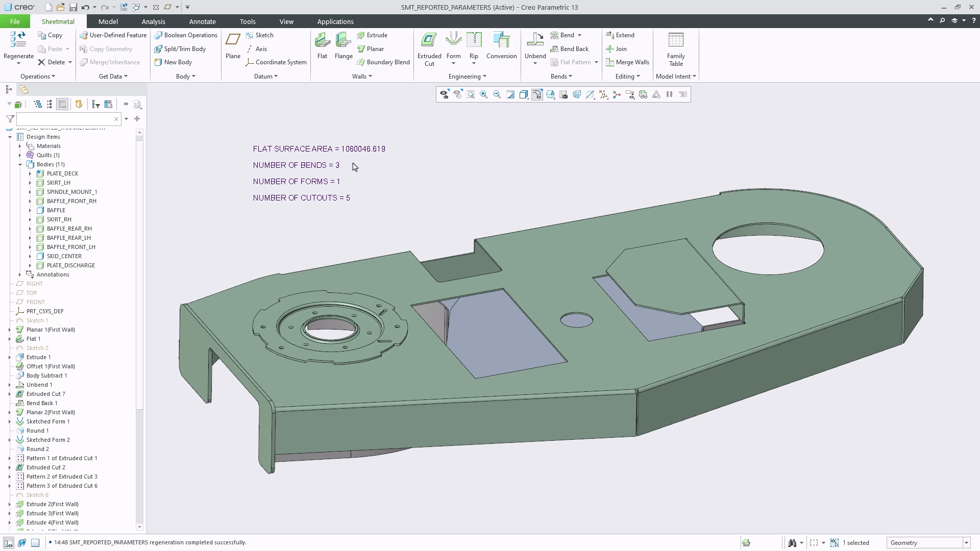This screenshot has height=551, width=980.
Task: Create a Flange wall
Action: point(343,46)
